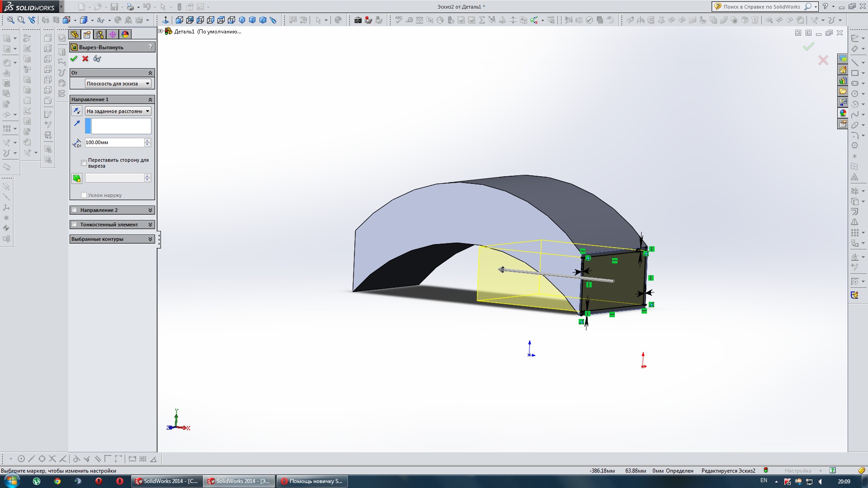Image resolution: width=868 pixels, height=488 pixels.
Task: Enable the Тонкостенный элемент checkbox
Action: 75,225
